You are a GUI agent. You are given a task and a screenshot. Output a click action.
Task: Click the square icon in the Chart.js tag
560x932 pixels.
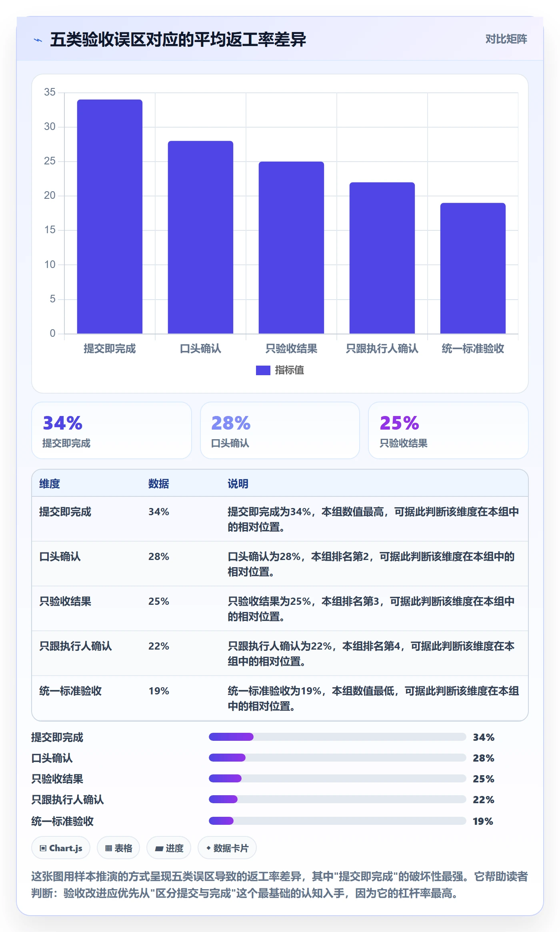coord(43,848)
